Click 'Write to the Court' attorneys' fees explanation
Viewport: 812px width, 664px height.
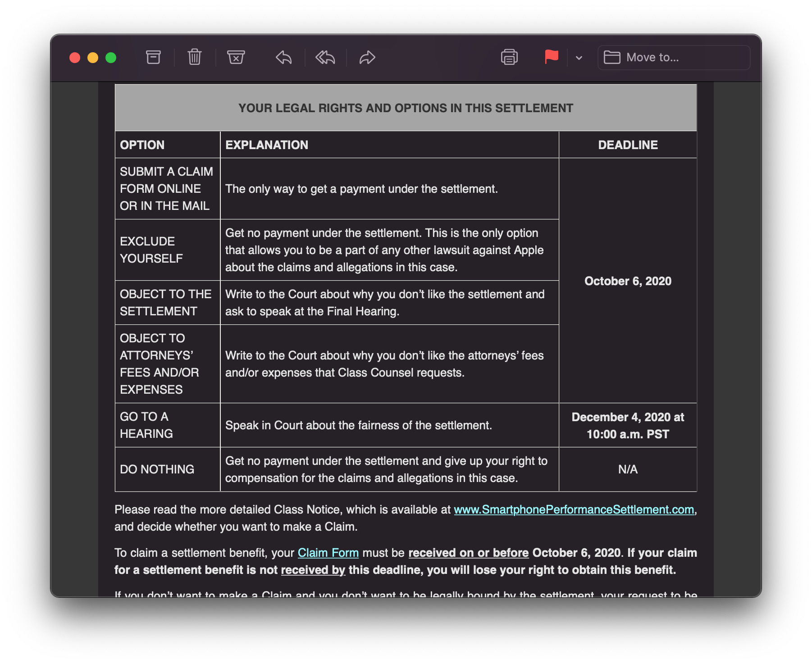384,364
